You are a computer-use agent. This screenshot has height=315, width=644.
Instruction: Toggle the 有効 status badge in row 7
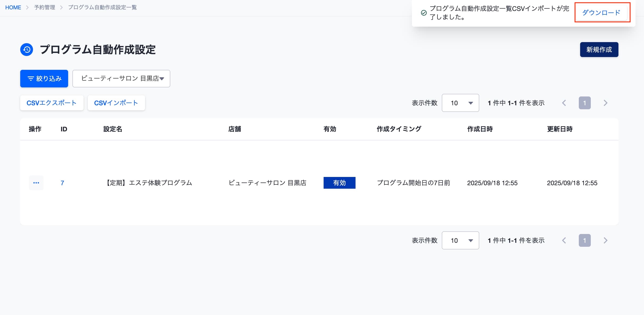point(339,183)
